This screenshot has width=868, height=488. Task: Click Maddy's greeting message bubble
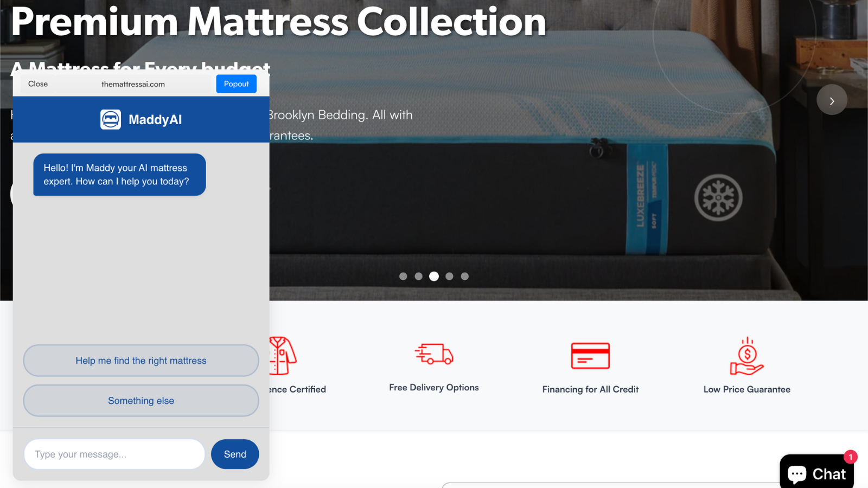coord(119,175)
